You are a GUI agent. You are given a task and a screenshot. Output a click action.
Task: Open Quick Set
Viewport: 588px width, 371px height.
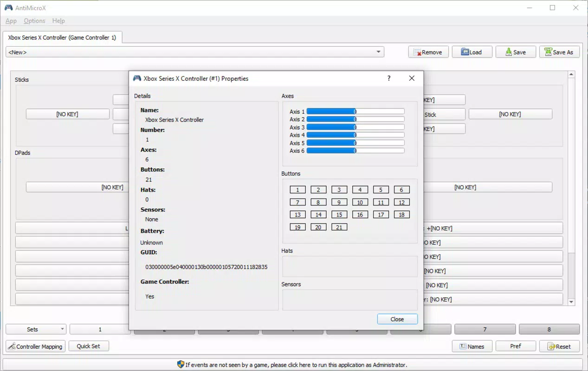pos(89,346)
